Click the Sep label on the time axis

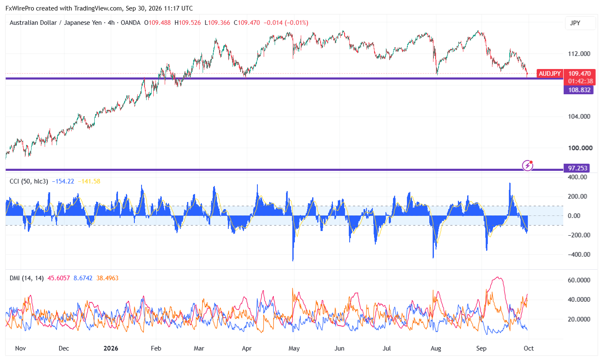point(481,348)
